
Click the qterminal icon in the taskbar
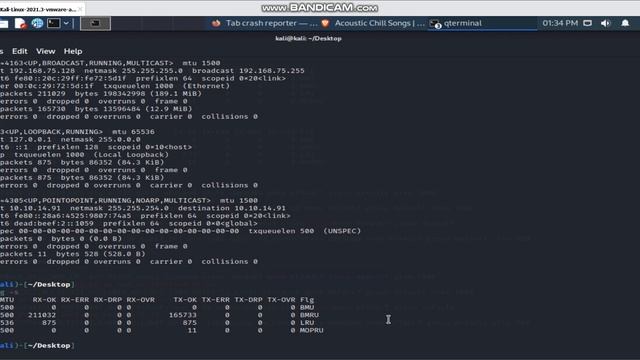point(436,24)
